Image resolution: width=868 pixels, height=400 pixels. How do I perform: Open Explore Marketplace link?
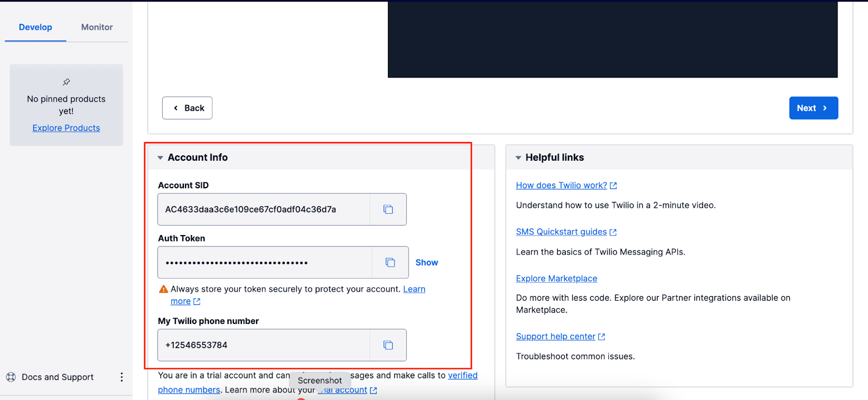(x=557, y=278)
